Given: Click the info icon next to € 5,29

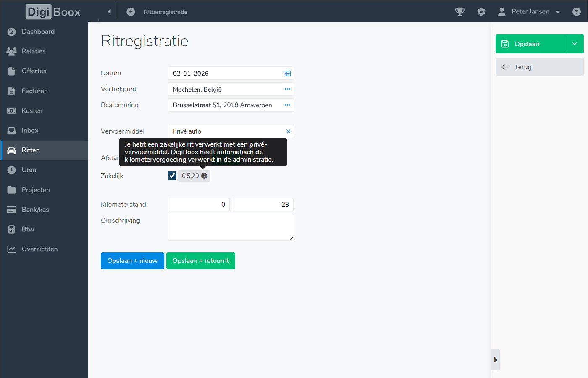Looking at the screenshot, I should coord(204,176).
